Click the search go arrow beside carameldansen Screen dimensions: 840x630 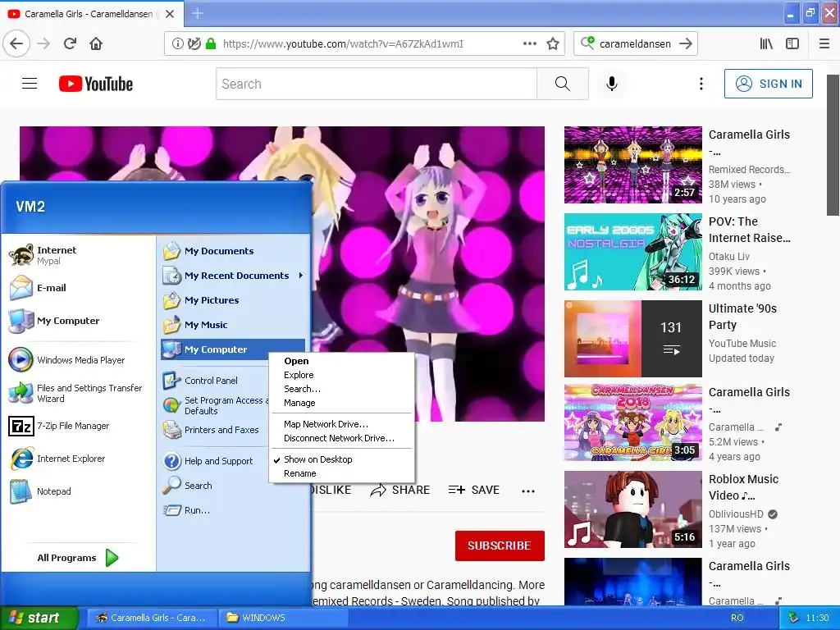686,43
